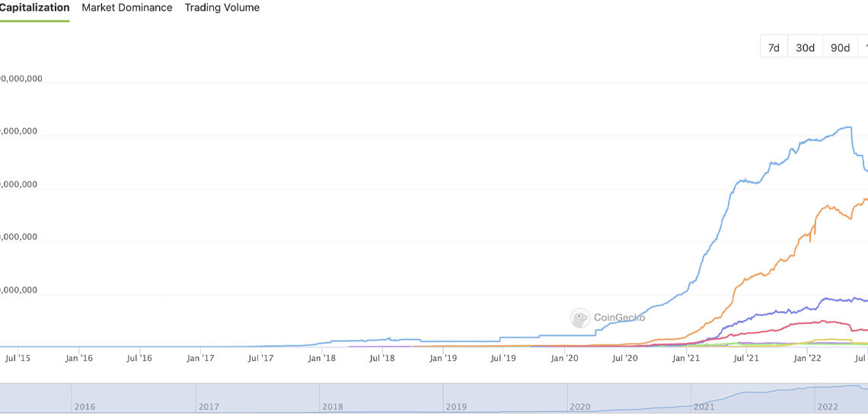Switch to the Market Dominance tab
This screenshot has width=868, height=419.
pos(127,8)
